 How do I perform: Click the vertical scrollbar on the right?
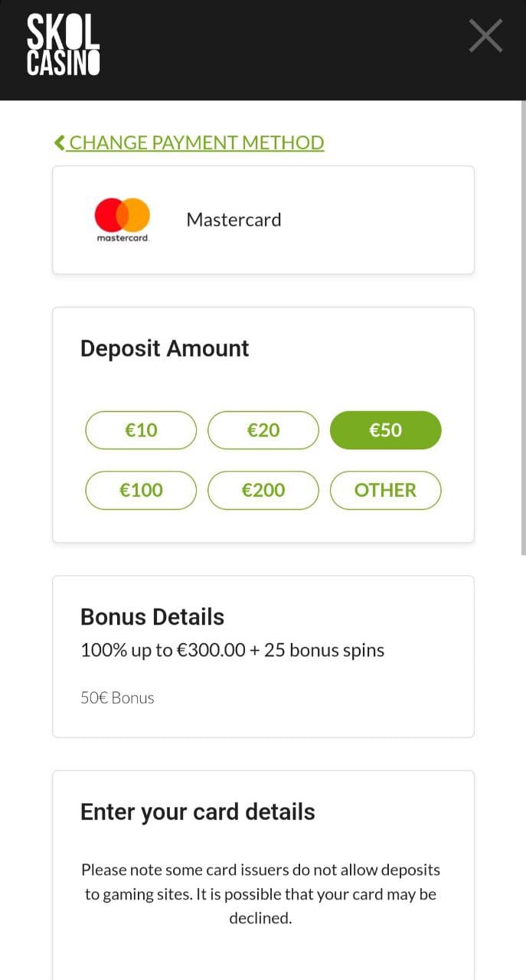(523, 329)
